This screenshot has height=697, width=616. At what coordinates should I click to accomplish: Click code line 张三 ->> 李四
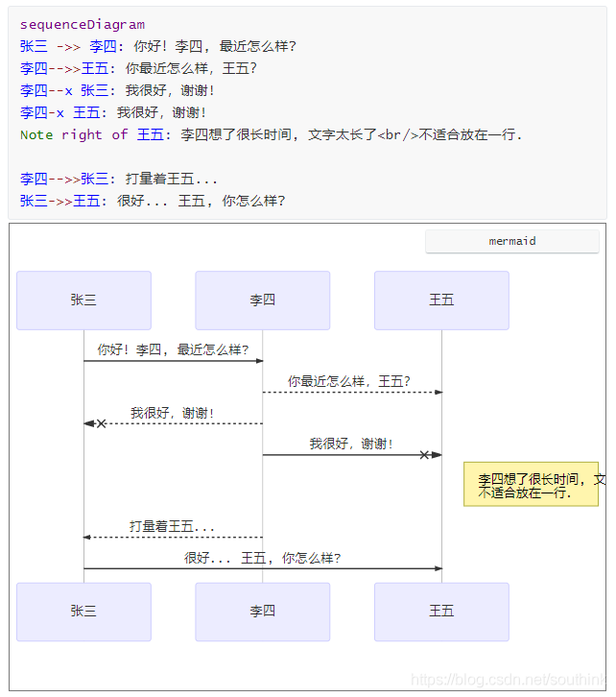point(158,46)
